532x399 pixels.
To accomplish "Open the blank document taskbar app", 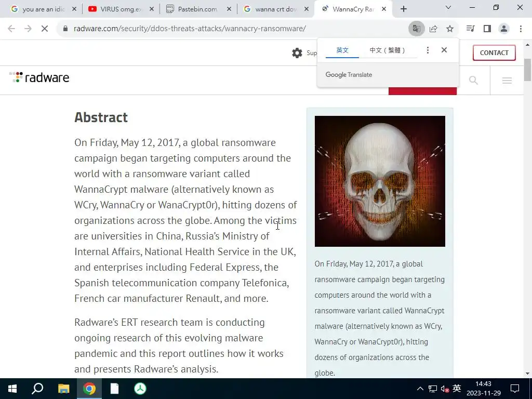I will coord(114,389).
